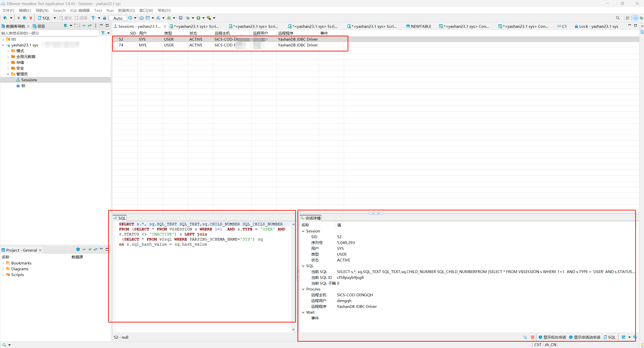Viewport: 644px width, 348px height.
Task: Click scroll-down arrow of SQL panel scrollbar
Action: point(293,330)
